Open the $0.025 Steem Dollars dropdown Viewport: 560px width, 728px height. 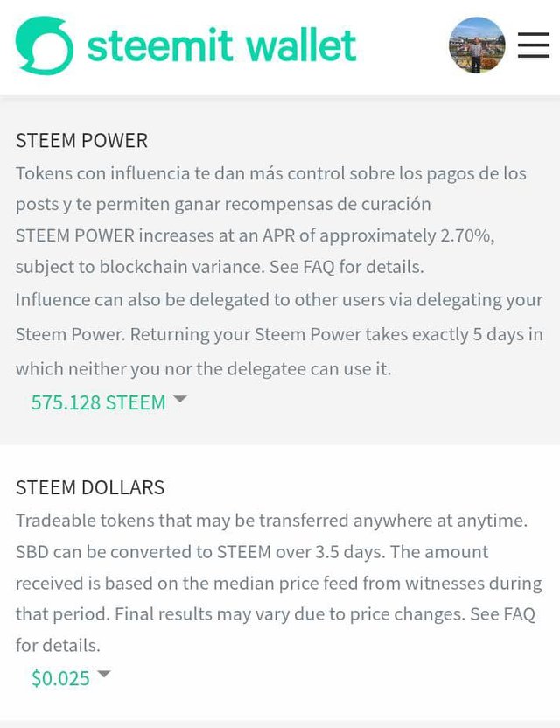click(60, 678)
